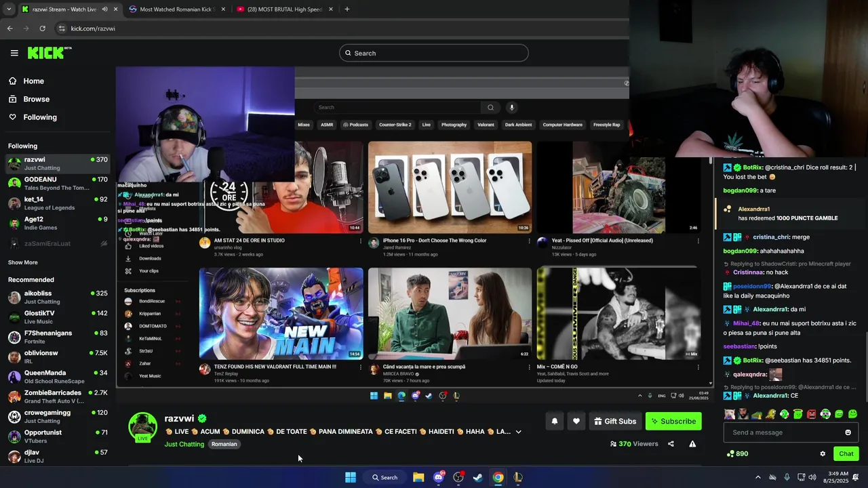868x488 pixels.
Task: Expand the stream title chevron
Action: 518,432
